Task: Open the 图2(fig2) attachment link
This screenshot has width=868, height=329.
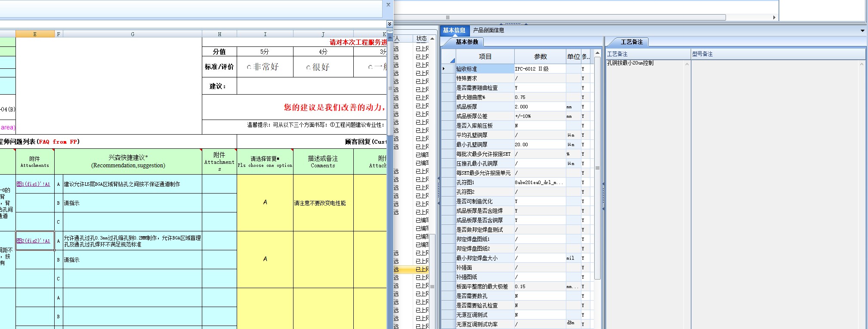Action: [33, 241]
